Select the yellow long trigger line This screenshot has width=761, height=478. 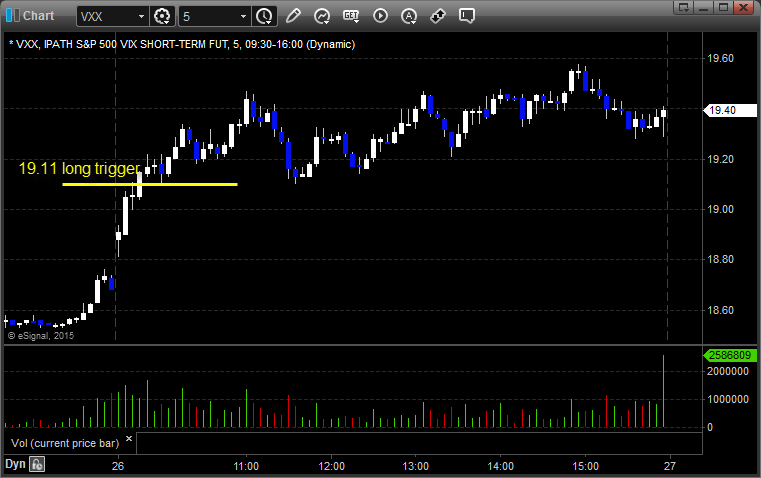150,184
